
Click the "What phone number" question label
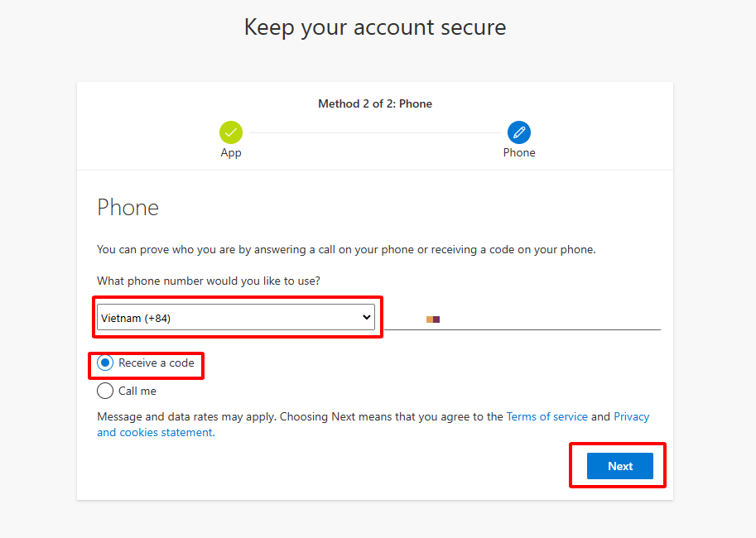[x=209, y=281]
